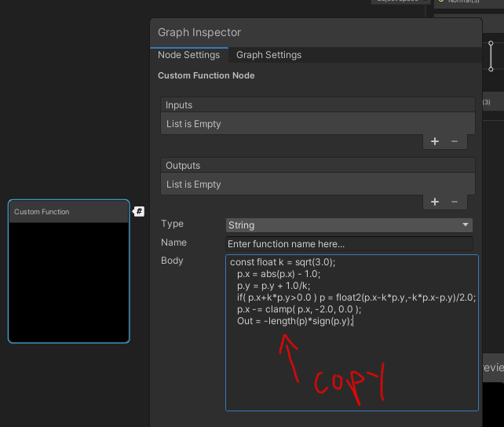Click the code line 'Out = -length(p)*sign(p.y);'

294,321
